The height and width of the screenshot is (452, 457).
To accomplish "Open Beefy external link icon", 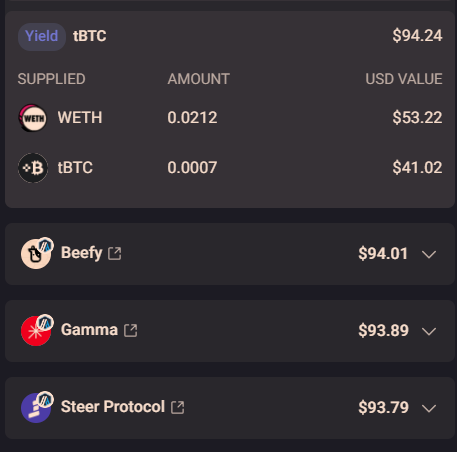I will point(115,253).
